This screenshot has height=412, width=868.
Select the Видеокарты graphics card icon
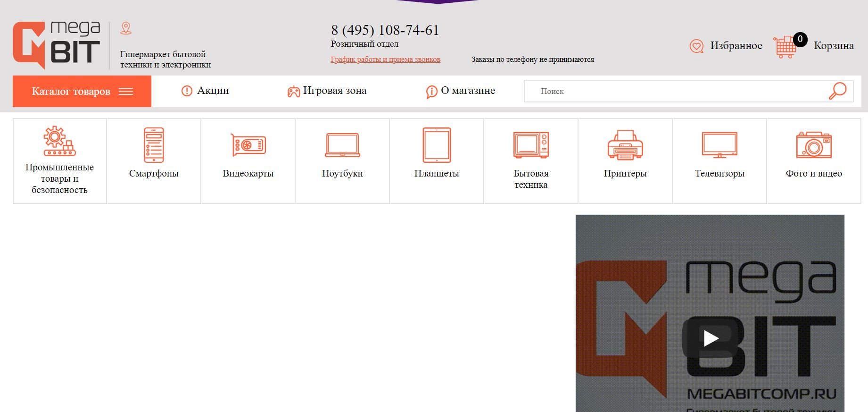click(248, 145)
